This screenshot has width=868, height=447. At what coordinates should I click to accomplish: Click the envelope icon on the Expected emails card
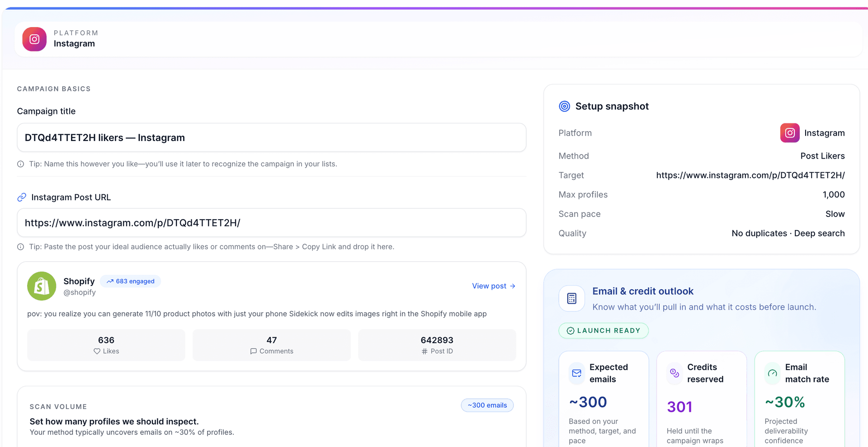point(576,373)
